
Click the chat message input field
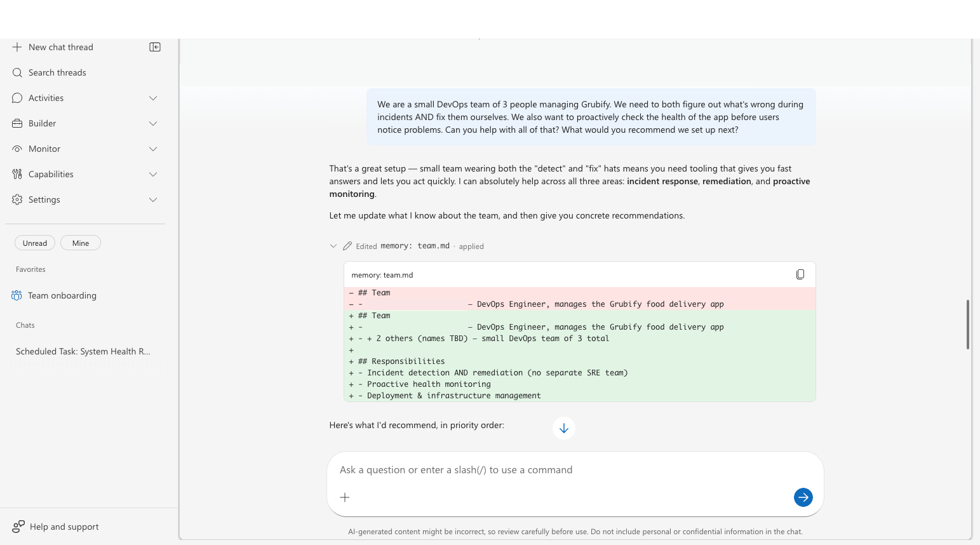(575, 470)
